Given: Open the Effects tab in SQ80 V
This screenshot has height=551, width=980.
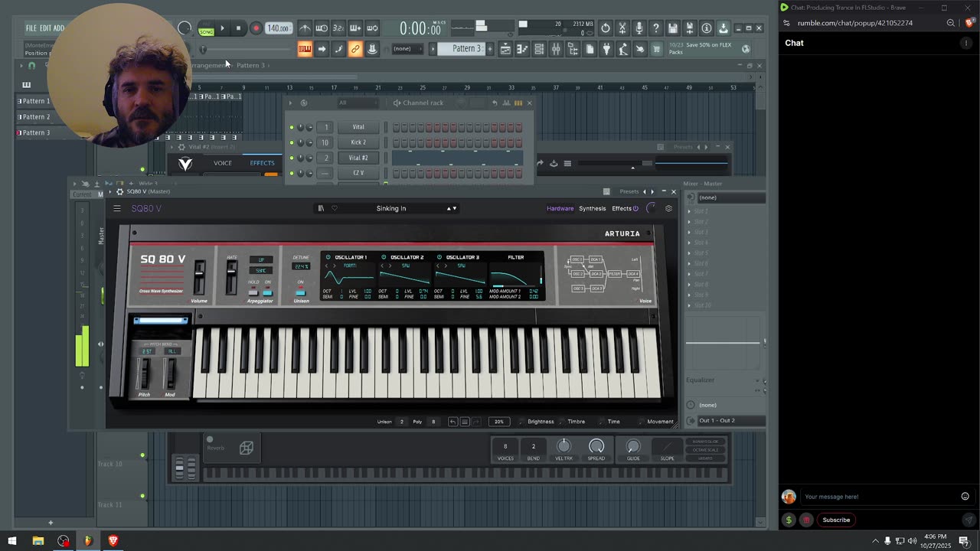Looking at the screenshot, I should click(622, 208).
